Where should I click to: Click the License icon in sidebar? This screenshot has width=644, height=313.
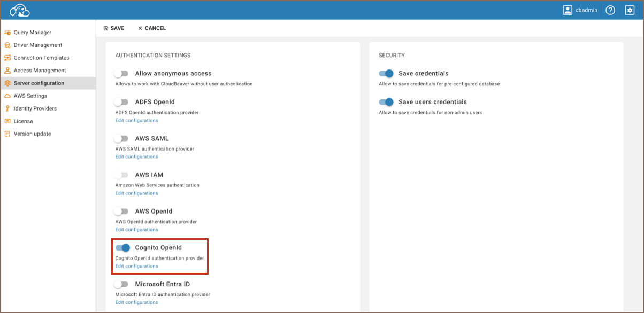click(x=7, y=121)
